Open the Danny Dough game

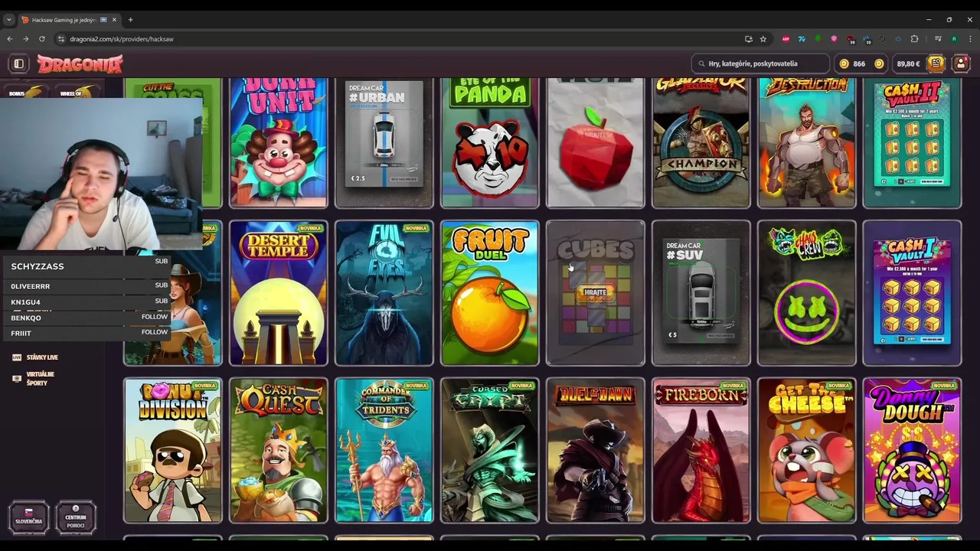pos(913,451)
